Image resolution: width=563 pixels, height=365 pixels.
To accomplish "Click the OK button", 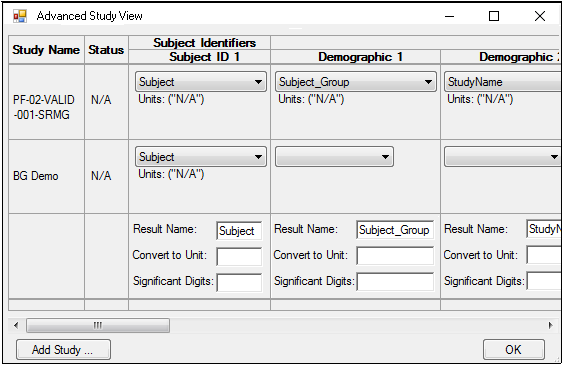I will pos(513,350).
